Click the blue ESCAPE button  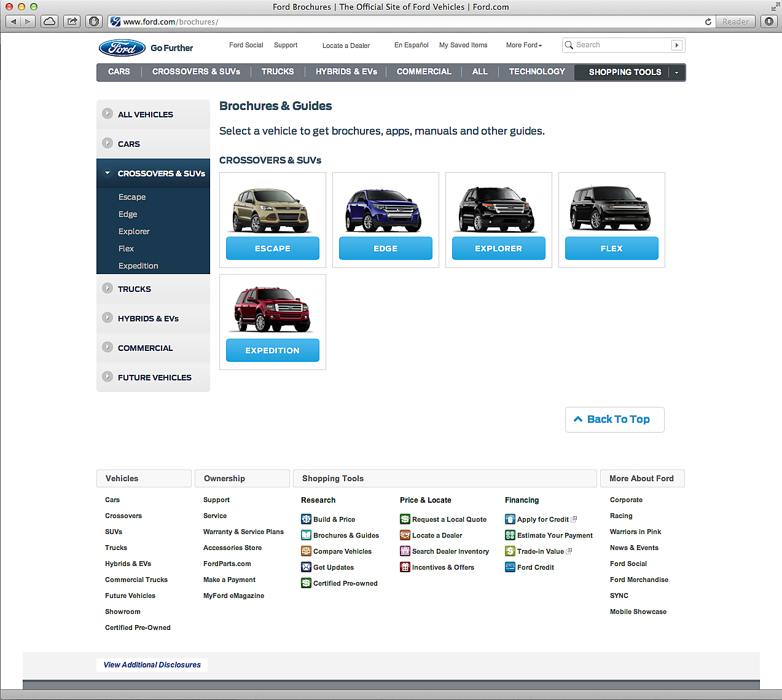273,248
